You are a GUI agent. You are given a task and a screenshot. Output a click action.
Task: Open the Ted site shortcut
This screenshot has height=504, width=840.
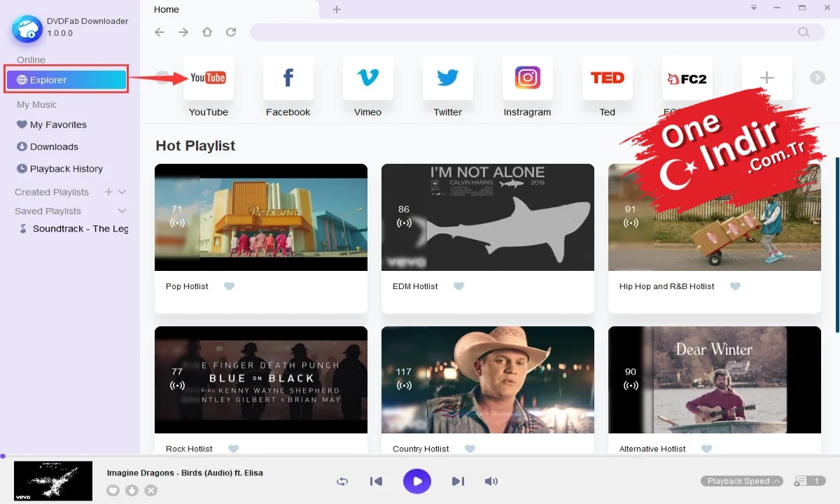[x=607, y=78]
